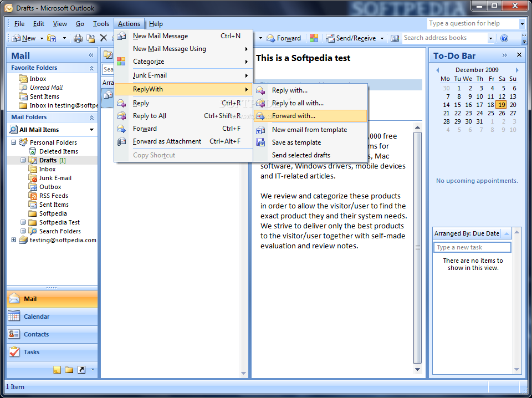The height and width of the screenshot is (398, 532).
Task: Open the Send/Receive dropdown arrow
Action: pos(382,38)
